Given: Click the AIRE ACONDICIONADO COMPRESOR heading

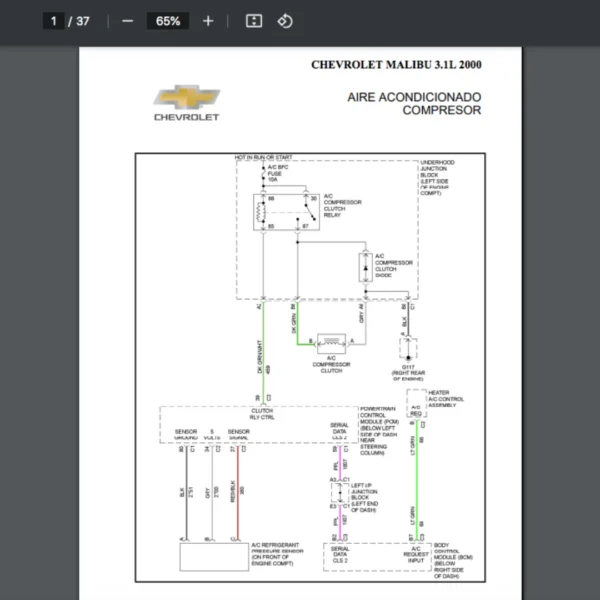Looking at the screenshot, I should pos(414,104).
